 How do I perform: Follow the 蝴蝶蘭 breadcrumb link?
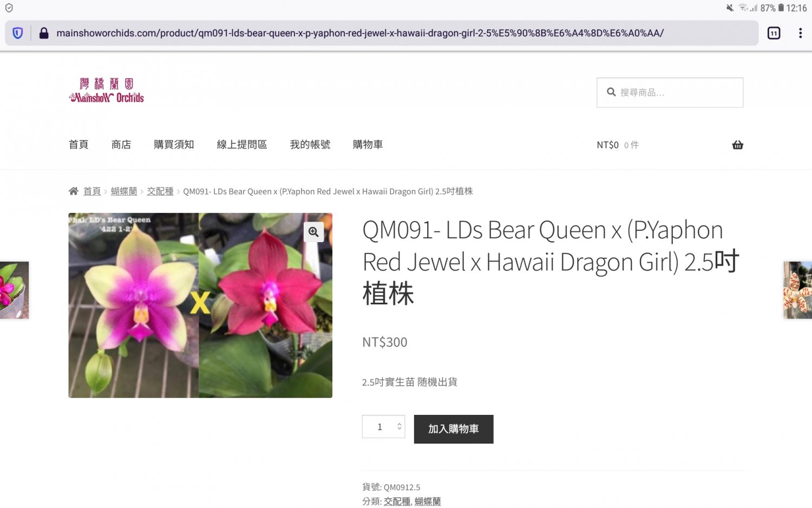124,191
